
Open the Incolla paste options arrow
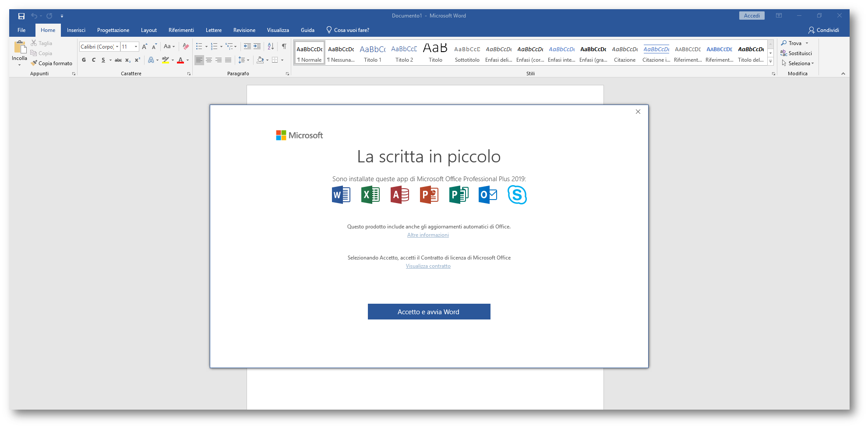pyautogui.click(x=20, y=64)
